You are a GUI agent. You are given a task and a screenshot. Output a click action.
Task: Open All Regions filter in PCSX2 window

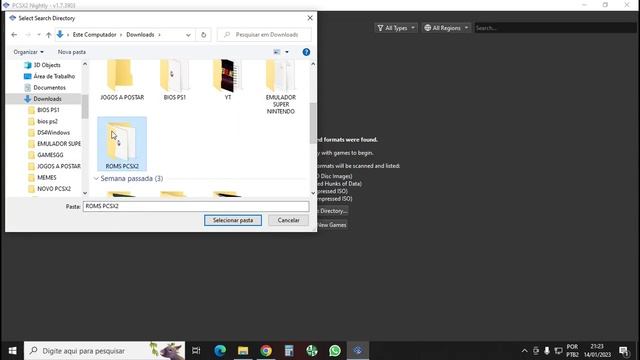(446, 28)
